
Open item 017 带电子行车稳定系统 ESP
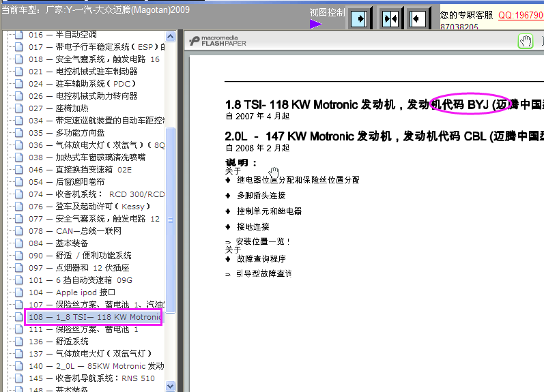[x=96, y=47]
